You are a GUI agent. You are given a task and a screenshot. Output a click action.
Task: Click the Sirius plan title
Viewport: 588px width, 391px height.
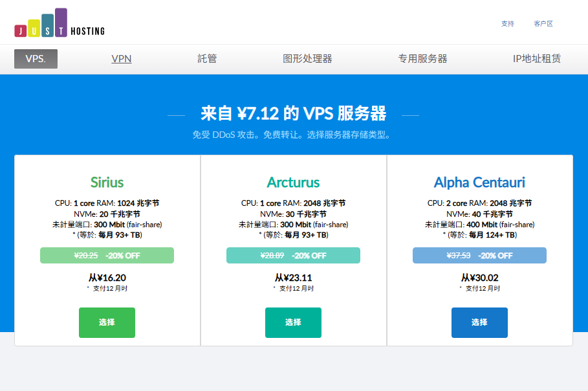click(107, 182)
